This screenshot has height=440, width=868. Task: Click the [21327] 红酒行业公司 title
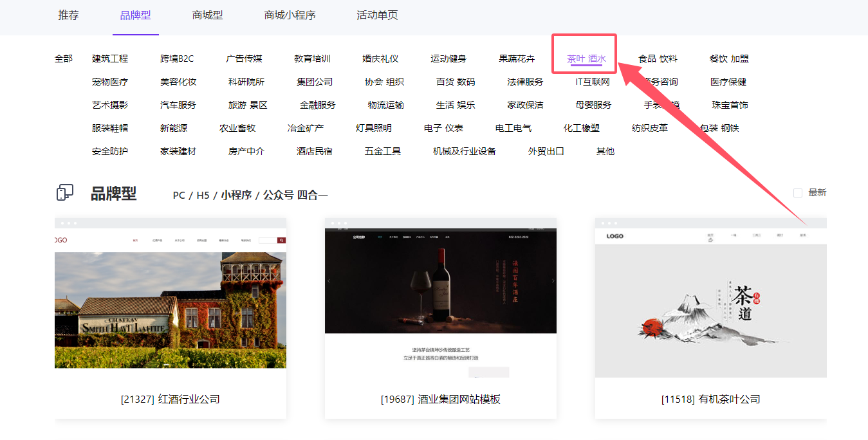[x=171, y=399]
